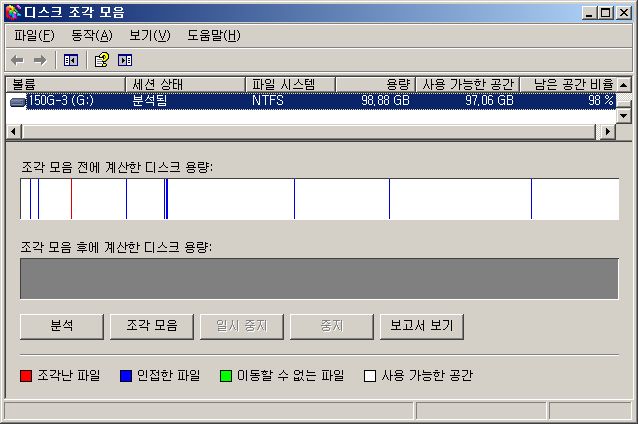Click the volume list scroll down arrow
Image resolution: width=638 pixels, height=424 pixels.
tap(624, 116)
